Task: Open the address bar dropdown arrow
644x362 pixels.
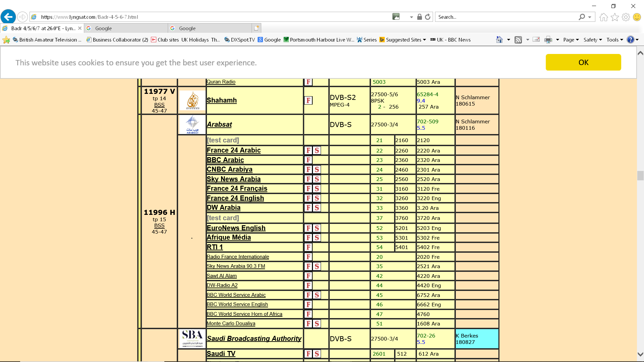Action: [412, 17]
